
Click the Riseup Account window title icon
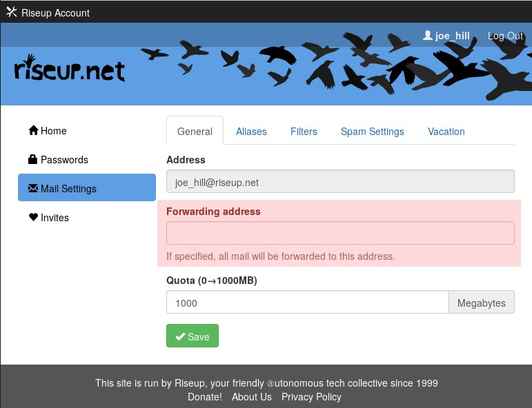click(x=11, y=12)
